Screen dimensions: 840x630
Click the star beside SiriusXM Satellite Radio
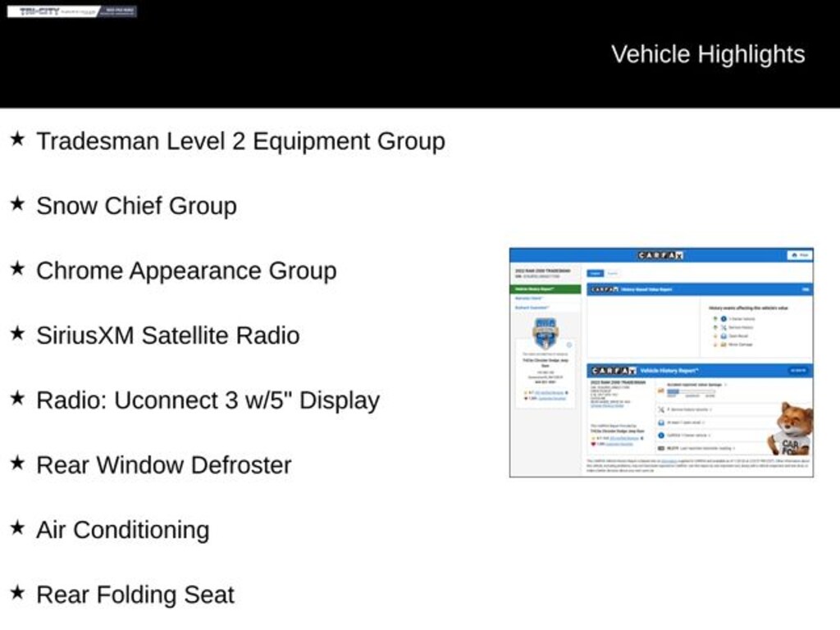tap(17, 334)
